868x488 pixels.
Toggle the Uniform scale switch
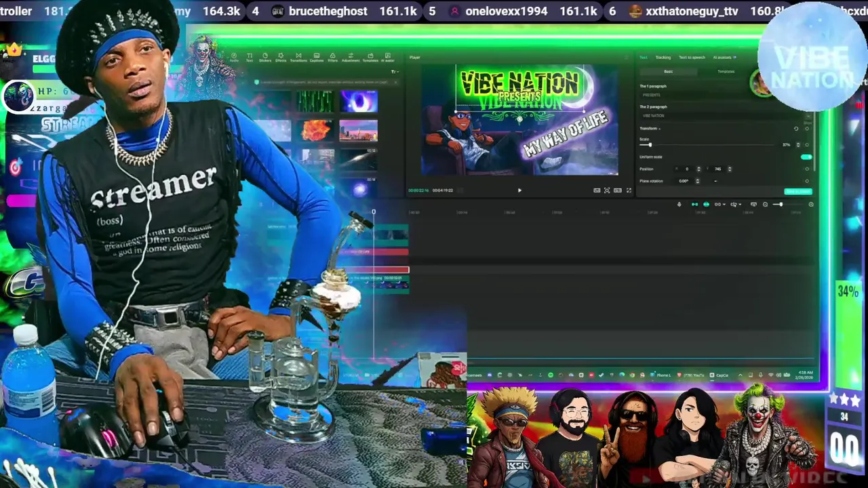pyautogui.click(x=806, y=157)
